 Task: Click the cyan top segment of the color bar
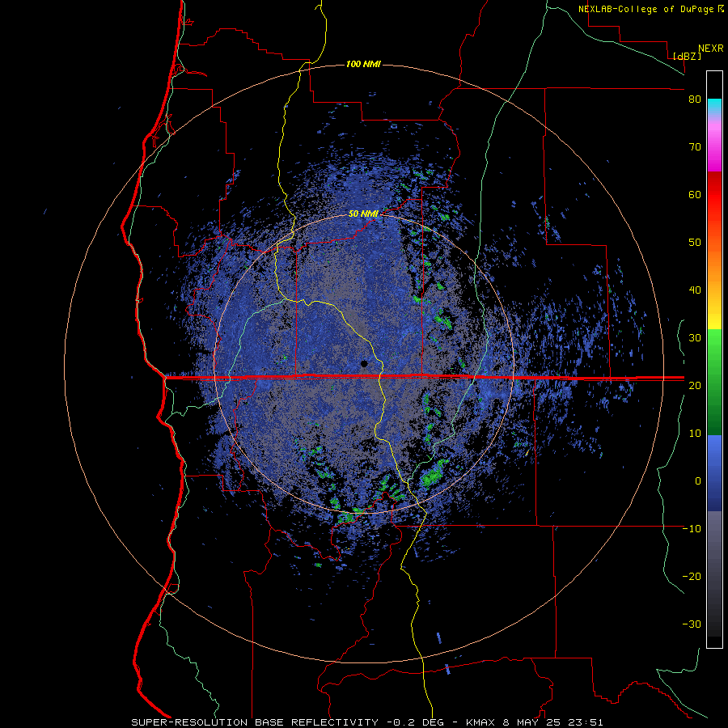pyautogui.click(x=714, y=106)
